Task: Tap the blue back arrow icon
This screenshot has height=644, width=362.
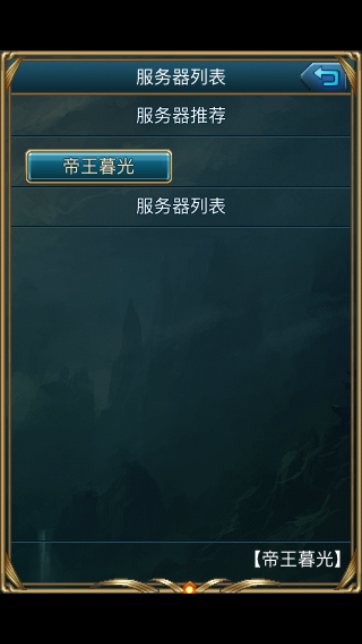Action: click(x=324, y=77)
